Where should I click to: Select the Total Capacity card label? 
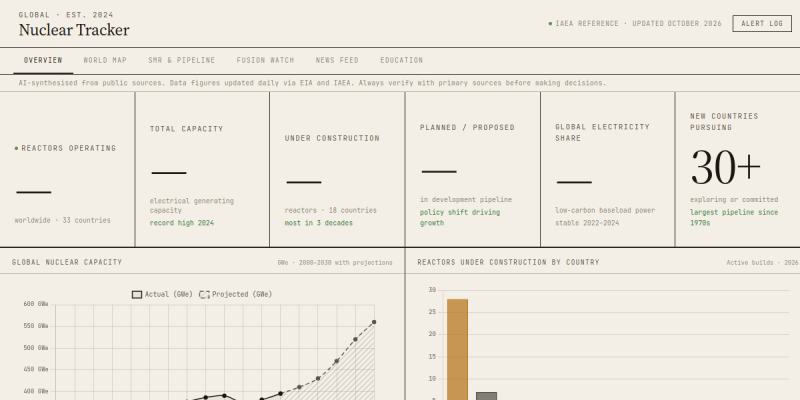pyautogui.click(x=186, y=129)
